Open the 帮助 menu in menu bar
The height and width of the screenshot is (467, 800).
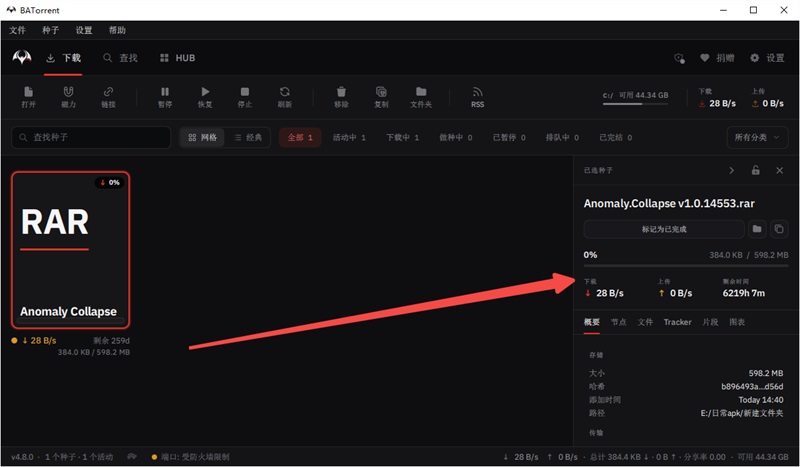(x=117, y=30)
